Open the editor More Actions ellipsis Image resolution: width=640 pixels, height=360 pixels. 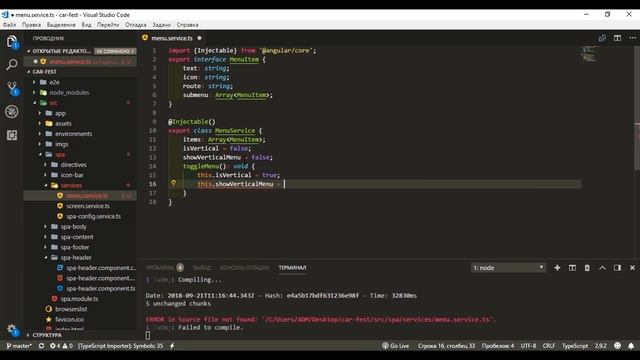[x=632, y=38]
